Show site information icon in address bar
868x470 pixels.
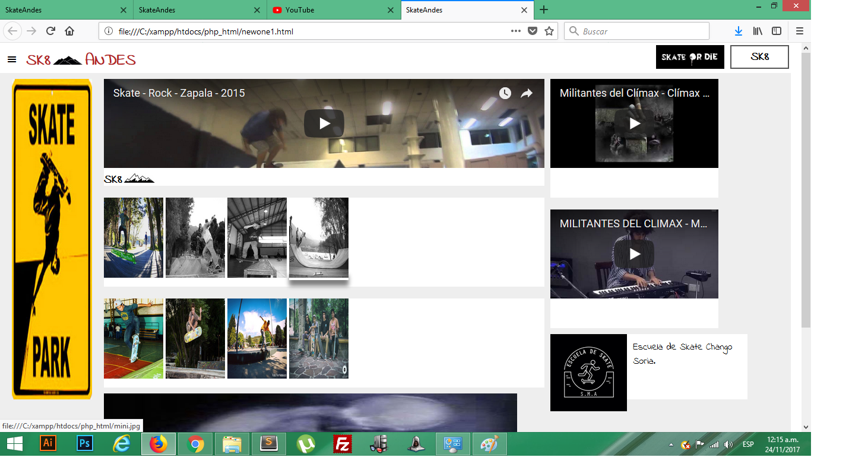pyautogui.click(x=109, y=31)
